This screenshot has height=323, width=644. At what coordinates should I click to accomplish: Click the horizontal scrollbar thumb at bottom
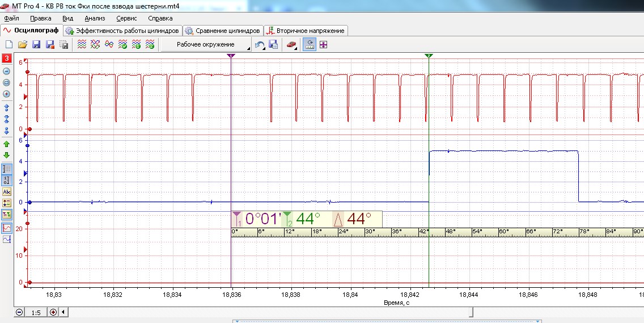(471, 312)
